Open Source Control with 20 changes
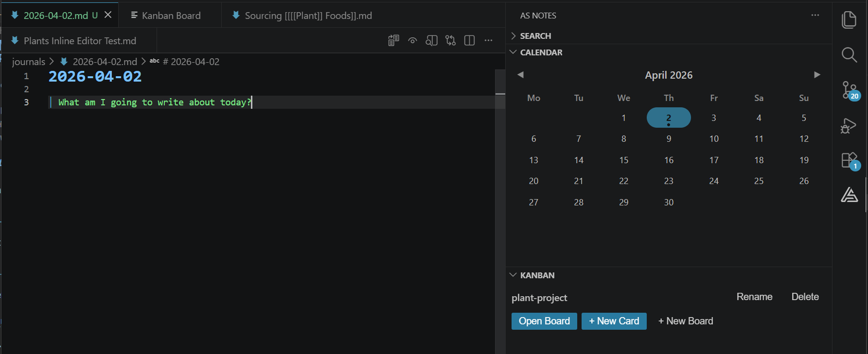 tap(849, 90)
